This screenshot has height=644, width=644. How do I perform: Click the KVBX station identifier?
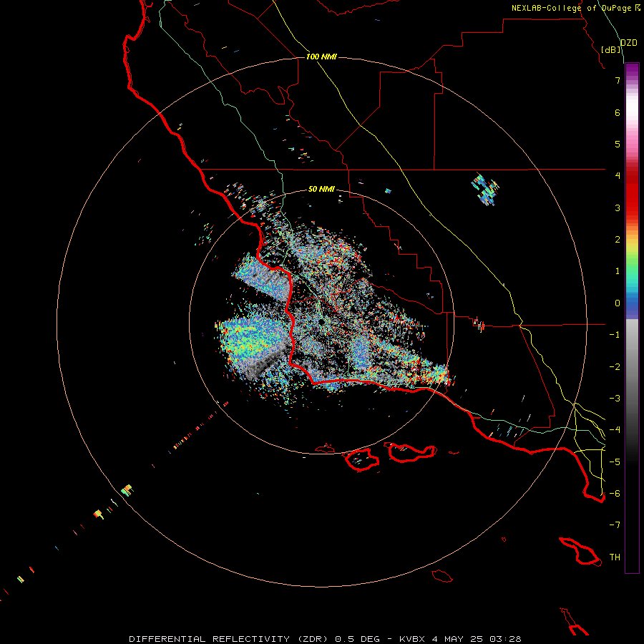coord(413,639)
